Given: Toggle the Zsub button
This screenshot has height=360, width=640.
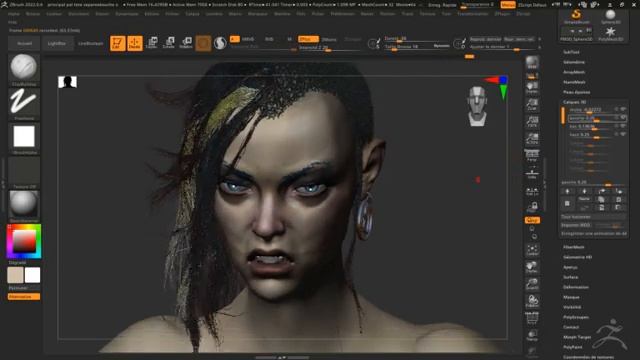Looking at the screenshot, I should pos(329,39).
